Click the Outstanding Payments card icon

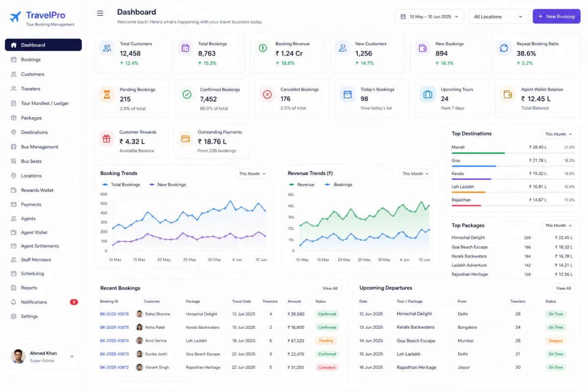(185, 139)
